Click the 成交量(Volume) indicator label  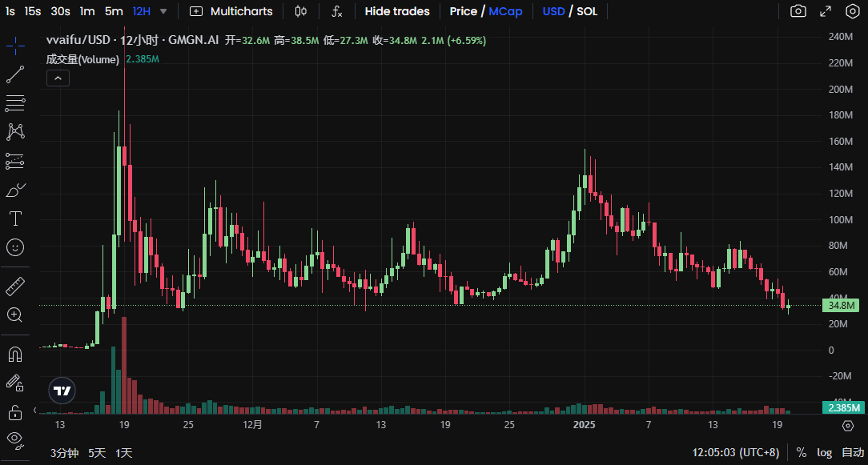(x=82, y=59)
